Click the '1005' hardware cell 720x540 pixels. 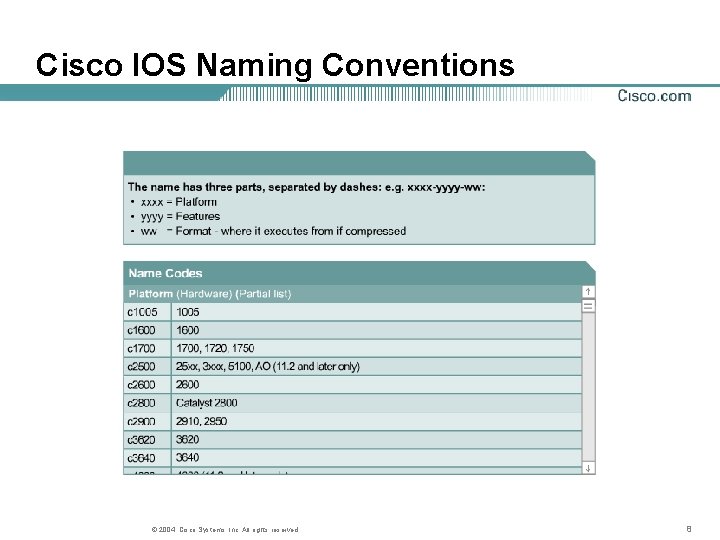[377, 312]
